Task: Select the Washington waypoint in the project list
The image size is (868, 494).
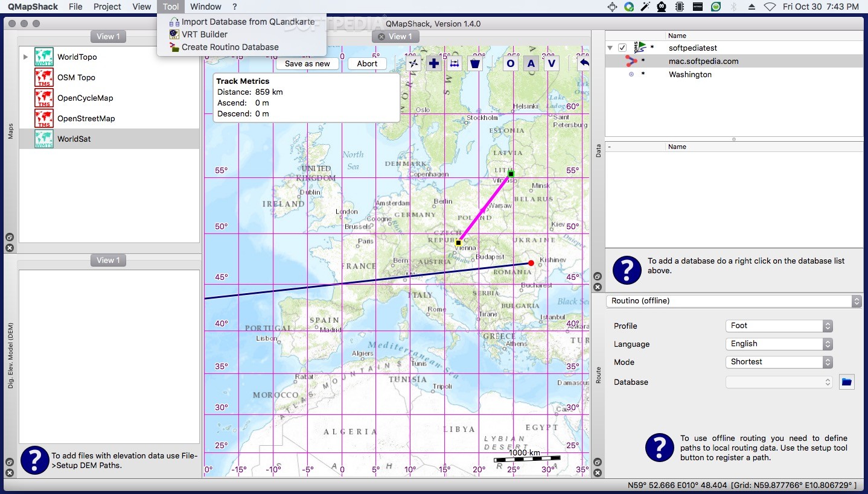Action: click(x=690, y=74)
